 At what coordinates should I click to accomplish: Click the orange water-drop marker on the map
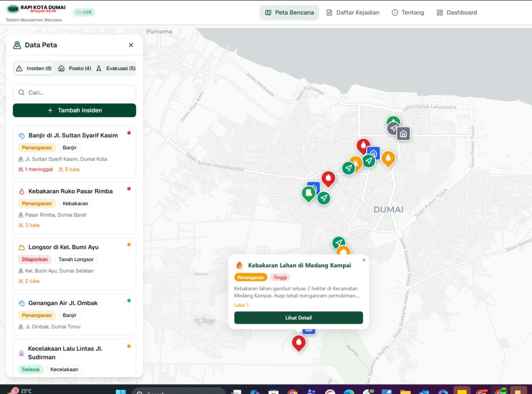(388, 157)
